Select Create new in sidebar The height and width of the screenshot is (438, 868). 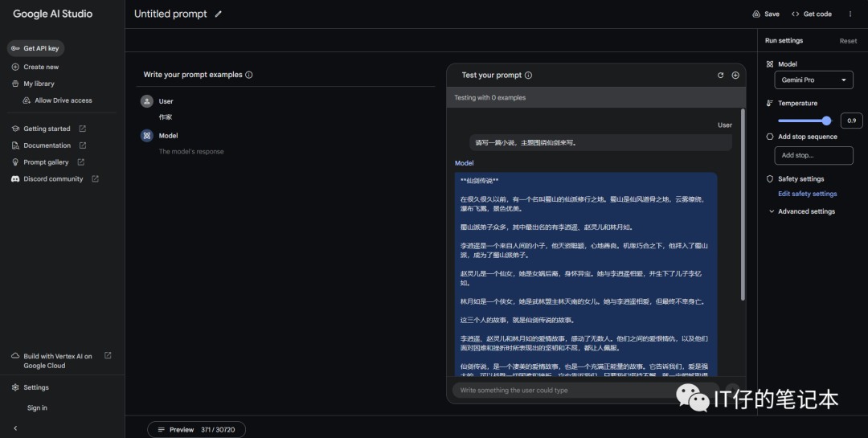point(40,67)
